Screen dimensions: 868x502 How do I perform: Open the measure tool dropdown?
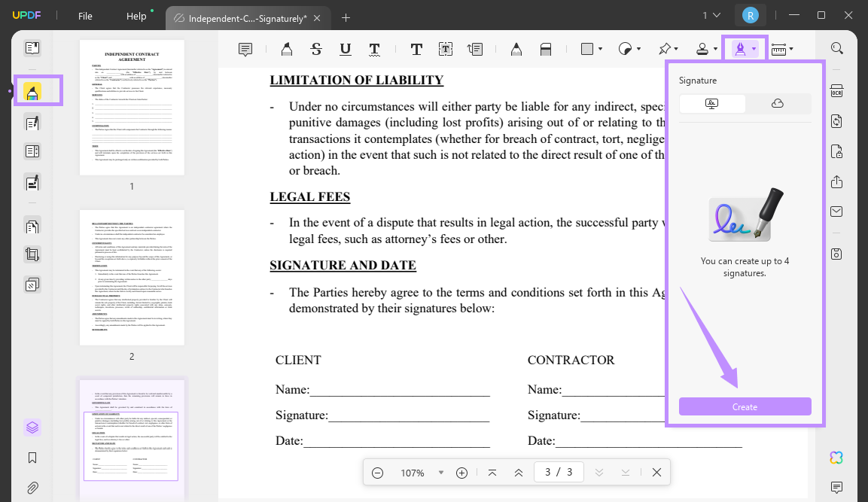(x=790, y=48)
